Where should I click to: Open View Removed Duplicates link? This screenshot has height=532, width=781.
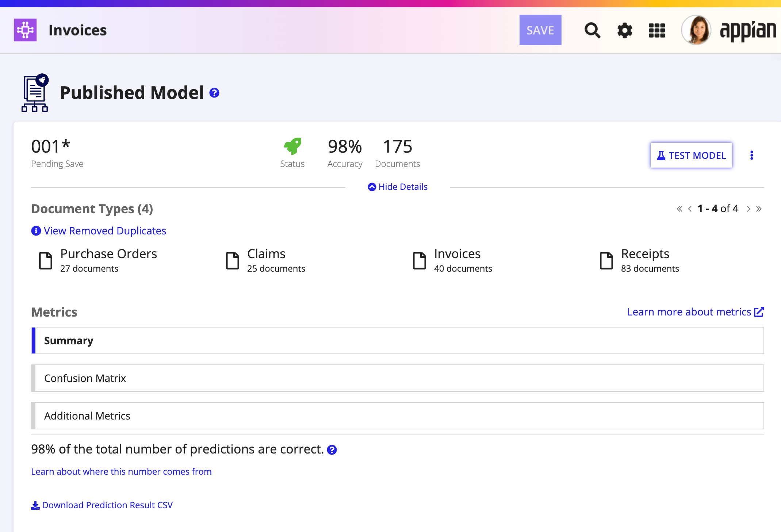click(x=99, y=231)
